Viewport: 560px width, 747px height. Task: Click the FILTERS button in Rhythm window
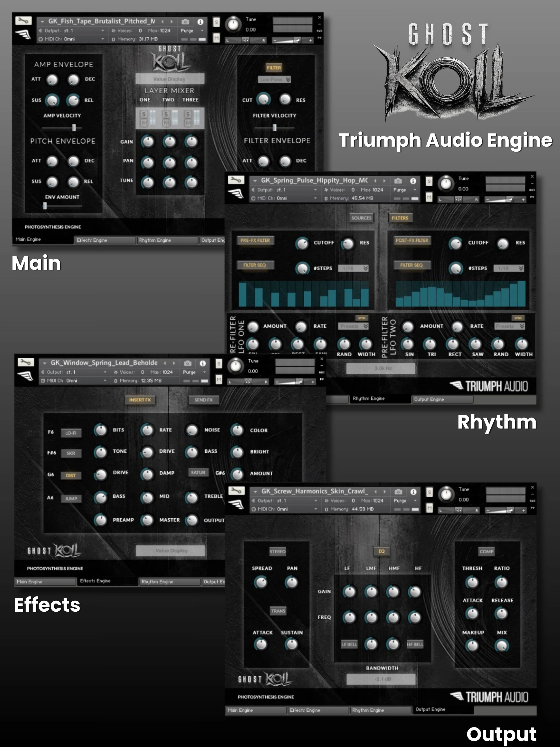pos(400,218)
